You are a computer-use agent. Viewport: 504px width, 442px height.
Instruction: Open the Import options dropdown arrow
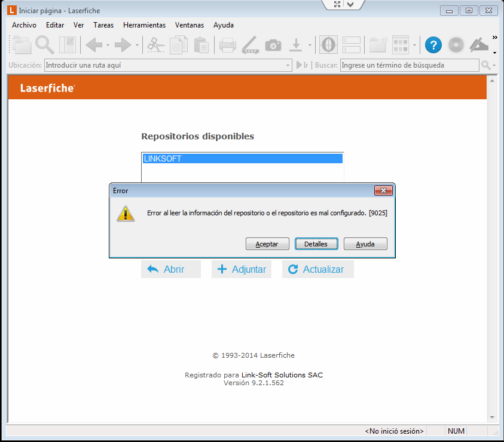(310, 45)
